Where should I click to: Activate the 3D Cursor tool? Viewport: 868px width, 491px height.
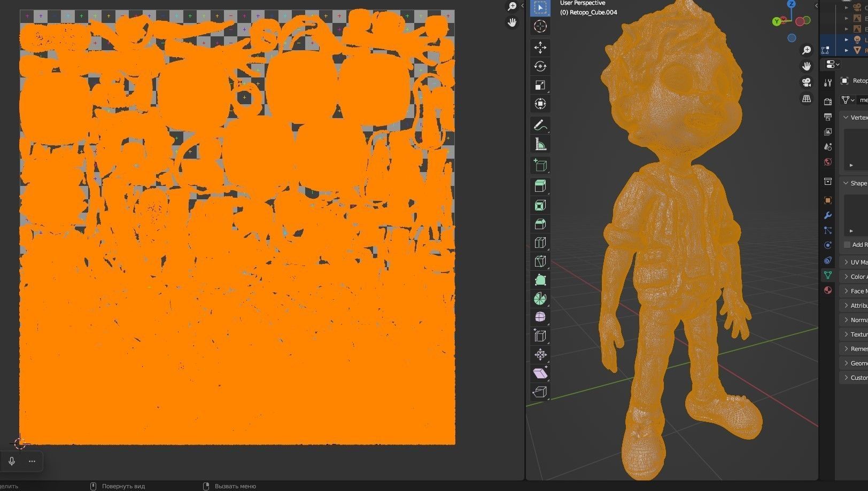pos(540,26)
